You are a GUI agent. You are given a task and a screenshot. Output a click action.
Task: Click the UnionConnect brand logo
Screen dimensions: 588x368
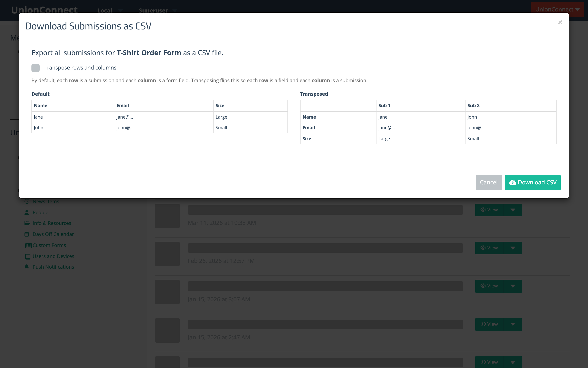pos(44,10)
